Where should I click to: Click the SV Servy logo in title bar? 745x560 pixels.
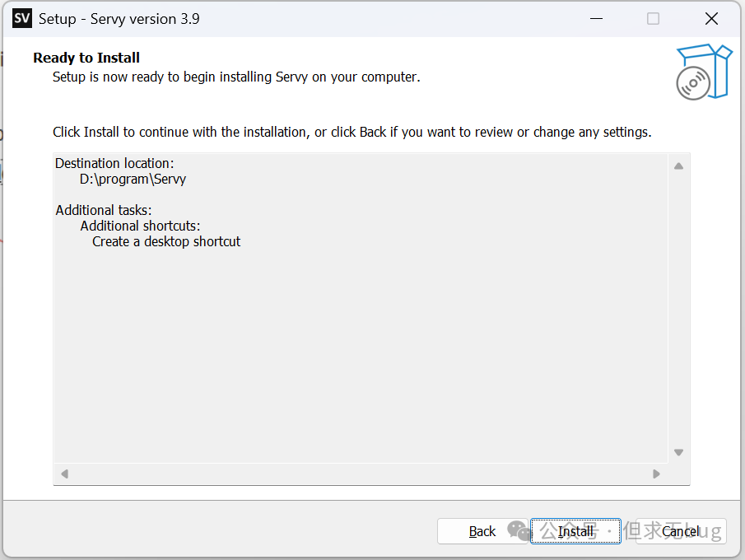click(x=22, y=18)
